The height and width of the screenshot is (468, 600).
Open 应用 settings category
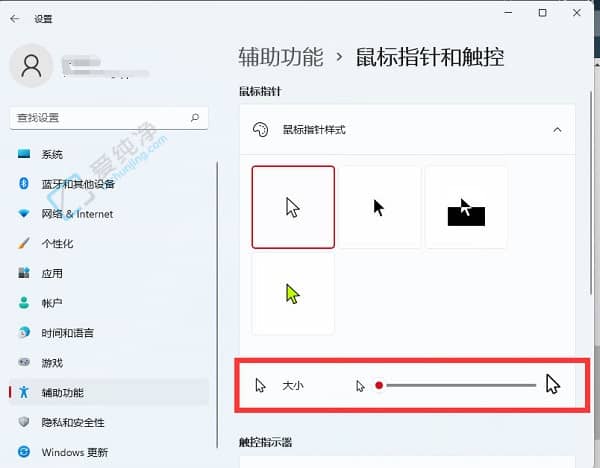(109, 273)
